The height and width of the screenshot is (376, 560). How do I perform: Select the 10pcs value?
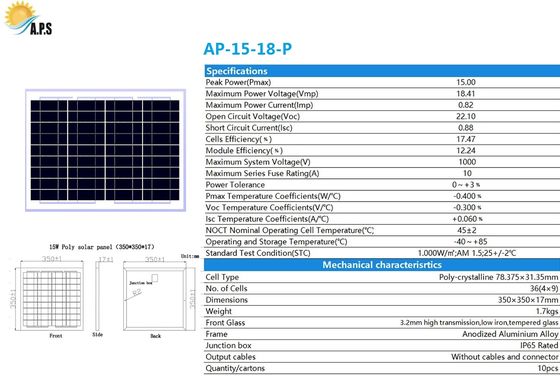click(x=548, y=369)
